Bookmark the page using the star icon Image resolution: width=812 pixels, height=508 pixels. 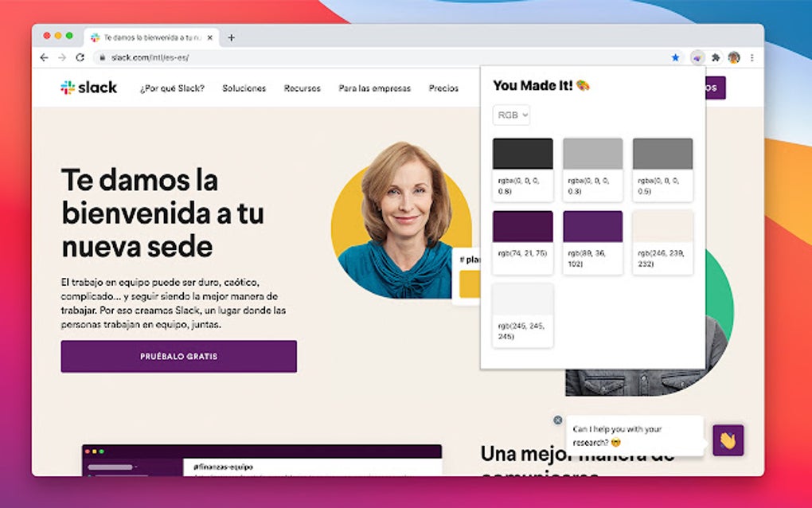[x=675, y=57]
